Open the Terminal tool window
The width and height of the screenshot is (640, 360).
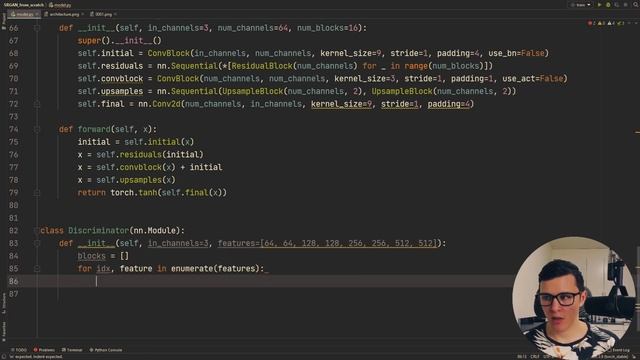pyautogui.click(x=72, y=350)
